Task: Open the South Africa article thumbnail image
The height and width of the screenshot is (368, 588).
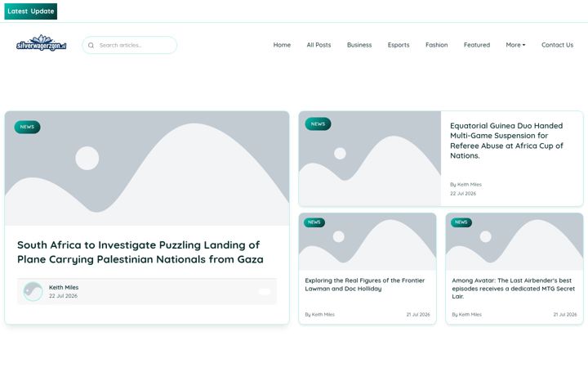Action: [147, 168]
